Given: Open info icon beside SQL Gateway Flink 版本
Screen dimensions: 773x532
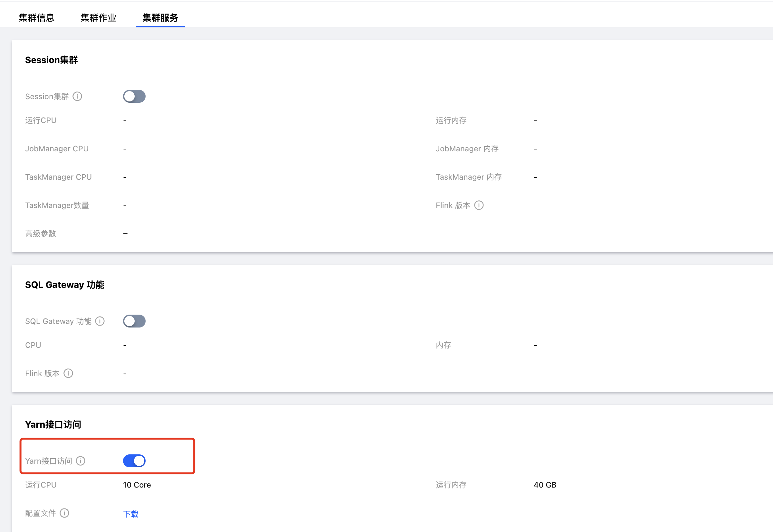Looking at the screenshot, I should [x=68, y=373].
